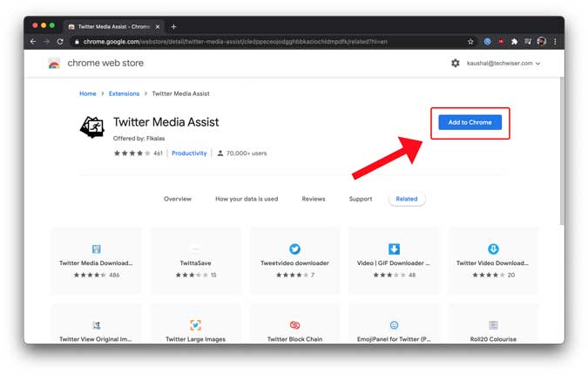
Task: Click Twitter Block Chain title text
Action: [x=294, y=339]
